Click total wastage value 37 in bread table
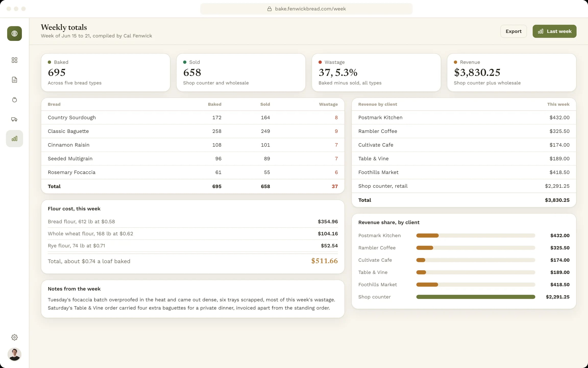Screen dimensions: 588x368 tap(335, 187)
